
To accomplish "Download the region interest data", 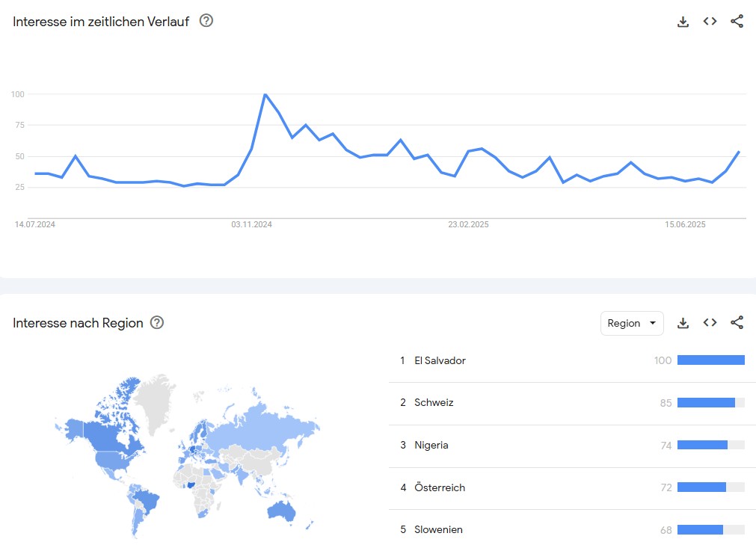I will [683, 323].
